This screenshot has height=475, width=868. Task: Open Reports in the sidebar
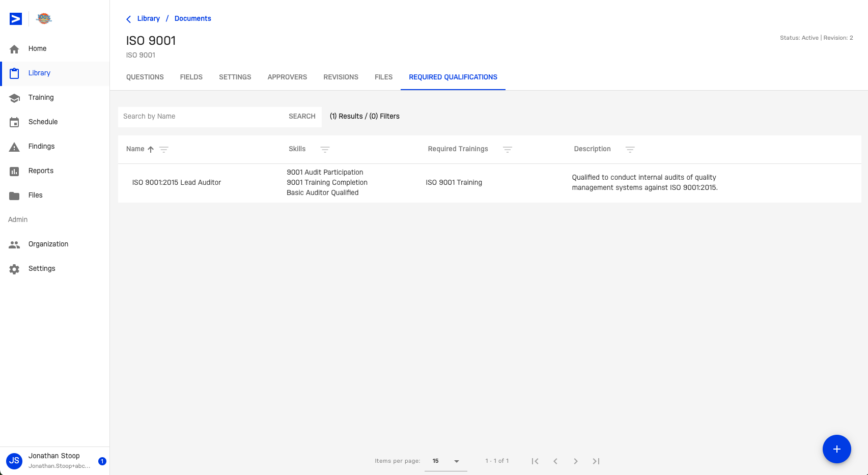click(55, 171)
